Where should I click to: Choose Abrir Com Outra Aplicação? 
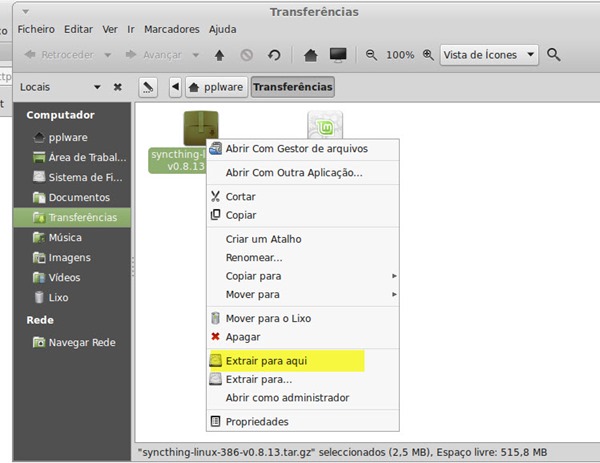tap(303, 173)
